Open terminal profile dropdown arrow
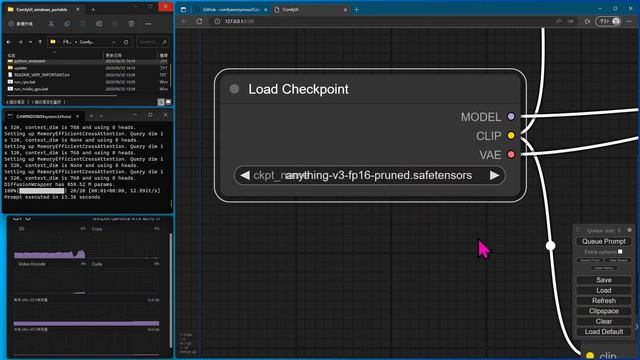 click(101, 116)
